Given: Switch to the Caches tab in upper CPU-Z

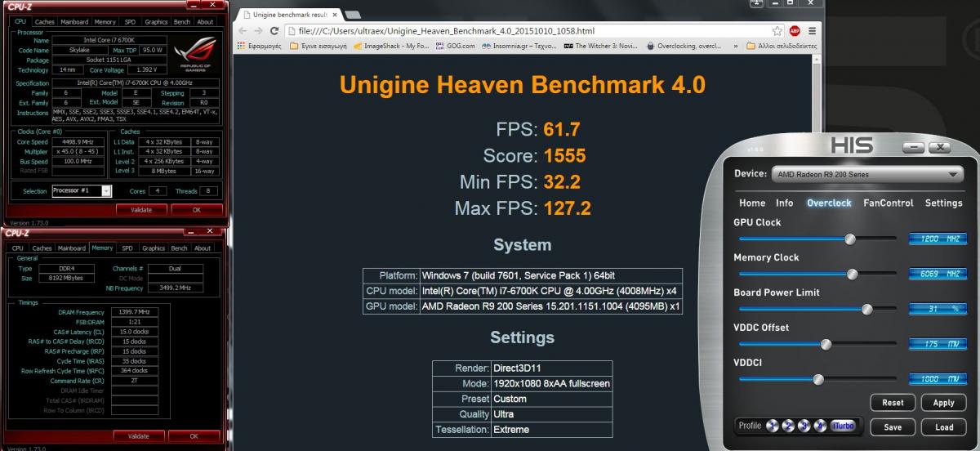Looking at the screenshot, I should 45,22.
